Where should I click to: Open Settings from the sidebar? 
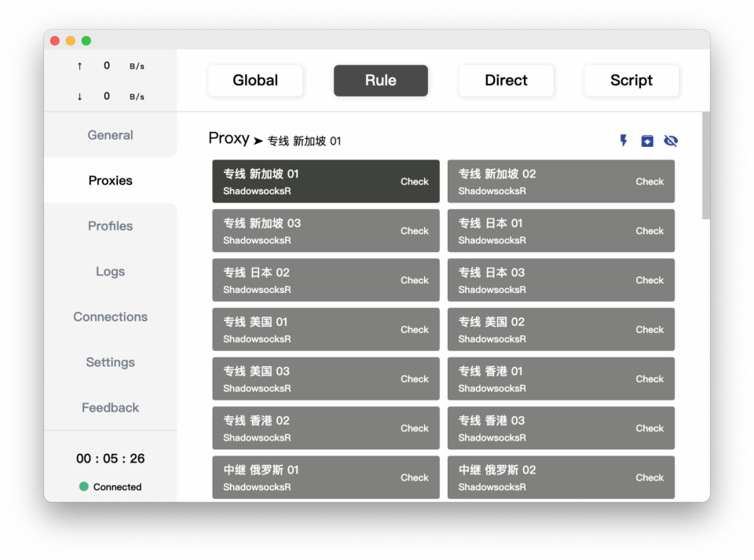tap(110, 363)
